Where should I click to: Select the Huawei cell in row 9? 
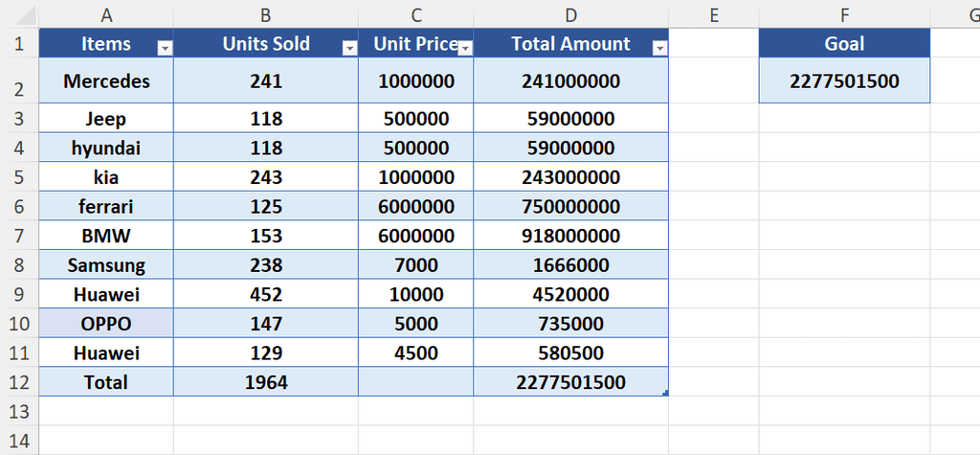[106, 294]
